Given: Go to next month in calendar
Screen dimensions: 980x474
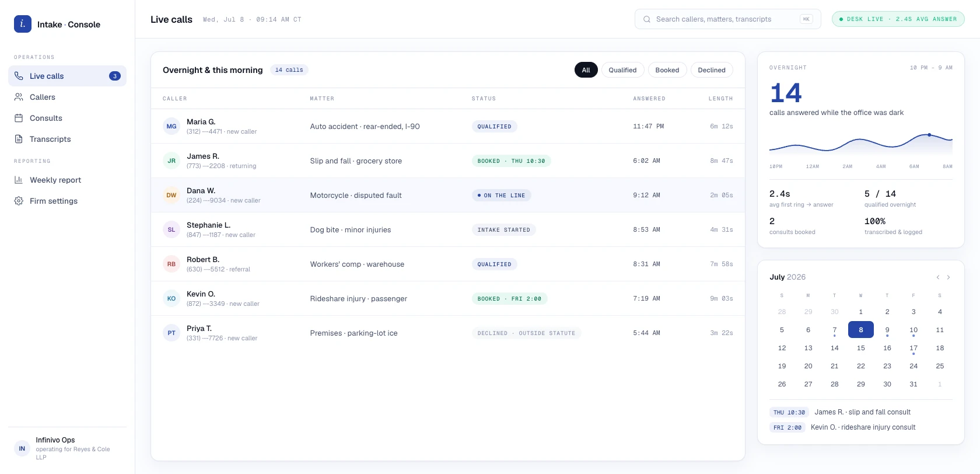Looking at the screenshot, I should click(x=949, y=277).
